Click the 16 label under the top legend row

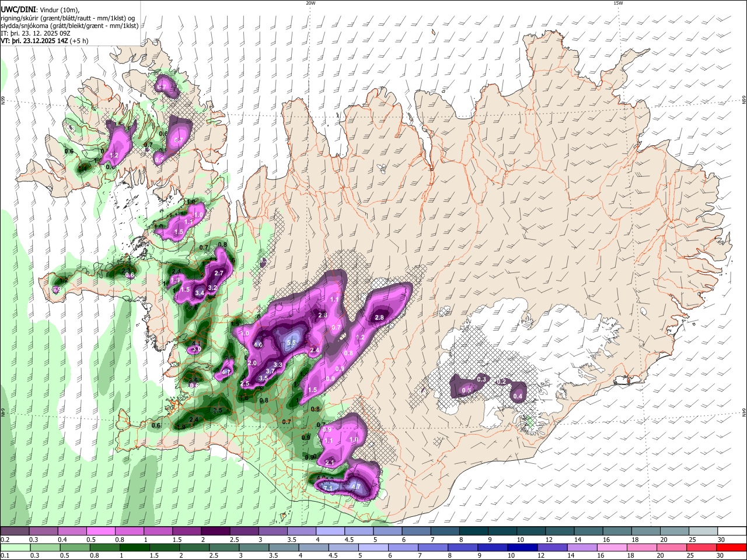tap(605, 540)
